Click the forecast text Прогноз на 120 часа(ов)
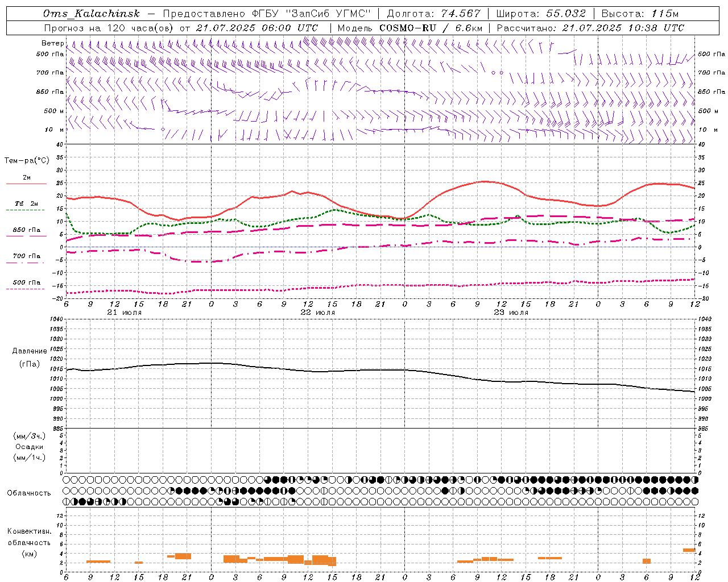Image resolution: width=728 pixels, height=582 pixels. pos(109,27)
